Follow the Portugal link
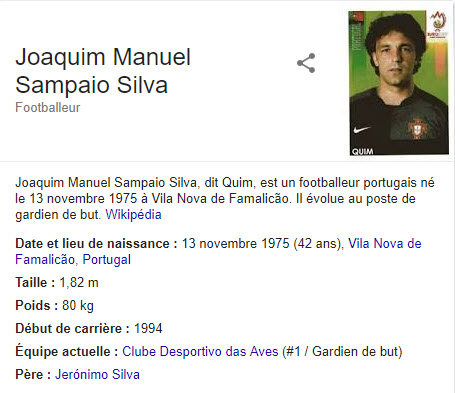 pos(107,260)
